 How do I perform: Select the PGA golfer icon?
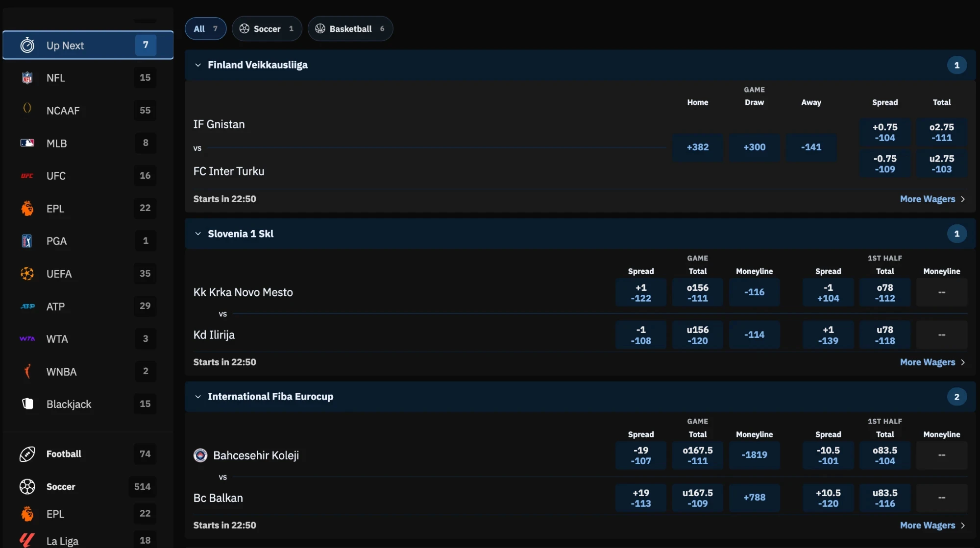(27, 241)
